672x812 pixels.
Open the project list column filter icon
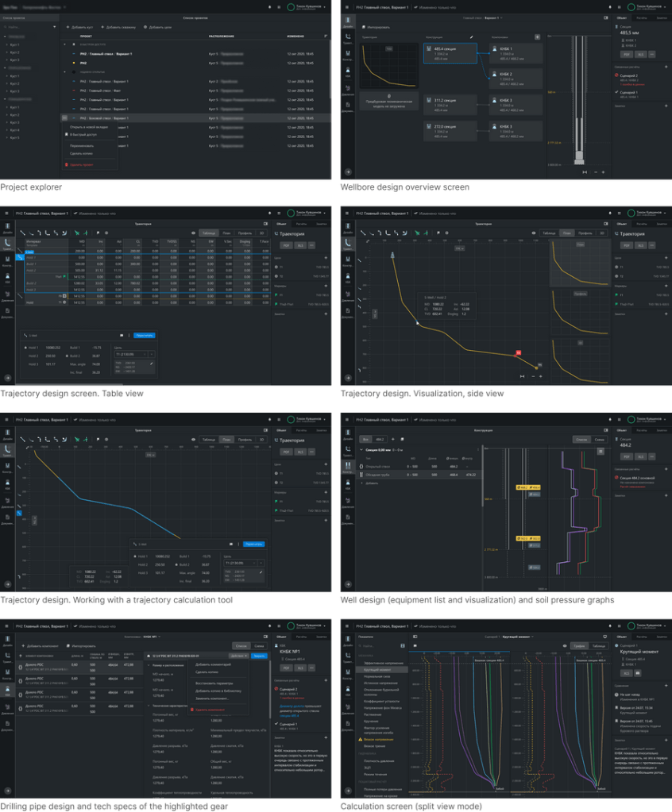pyautogui.click(x=326, y=37)
